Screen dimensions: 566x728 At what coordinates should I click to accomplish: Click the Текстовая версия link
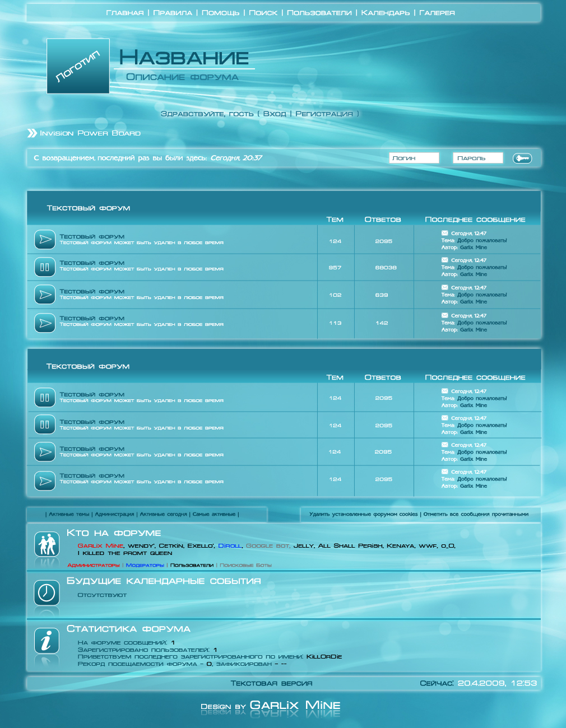[272, 683]
